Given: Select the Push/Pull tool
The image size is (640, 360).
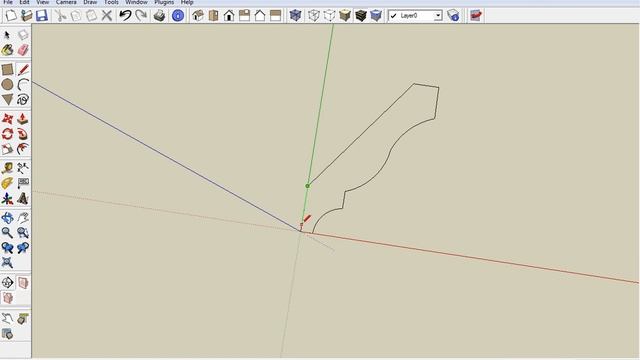Looking at the screenshot, I should point(23,119).
